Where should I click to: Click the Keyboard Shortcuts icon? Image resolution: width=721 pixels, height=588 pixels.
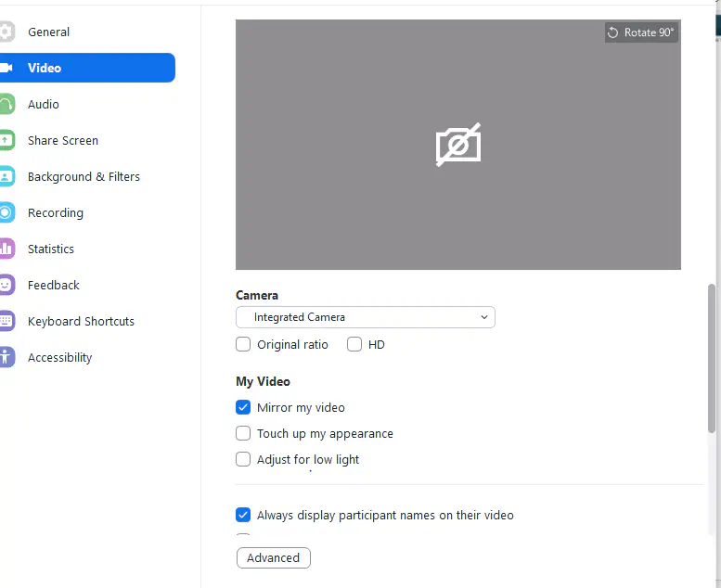pyautogui.click(x=6, y=322)
